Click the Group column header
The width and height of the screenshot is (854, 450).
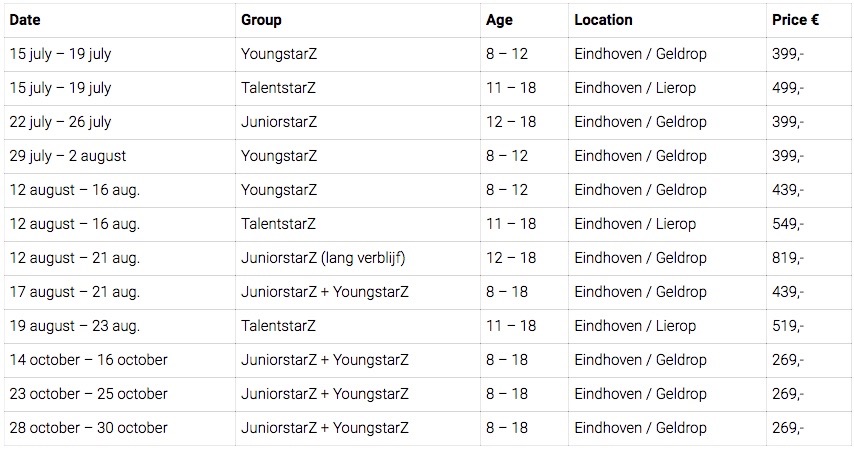(261, 20)
